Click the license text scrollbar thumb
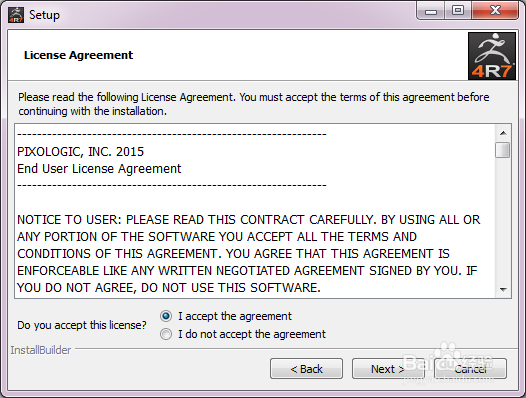The height and width of the screenshot is (398, 526). click(503, 150)
